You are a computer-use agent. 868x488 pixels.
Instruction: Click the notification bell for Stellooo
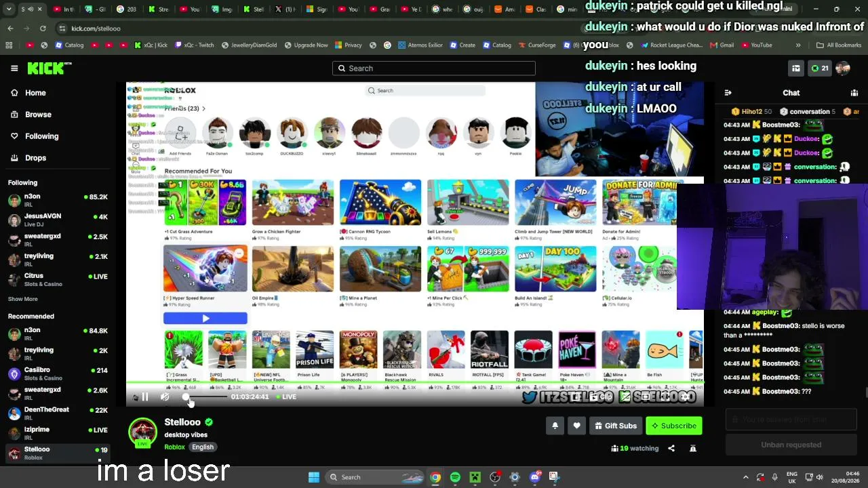point(555,426)
